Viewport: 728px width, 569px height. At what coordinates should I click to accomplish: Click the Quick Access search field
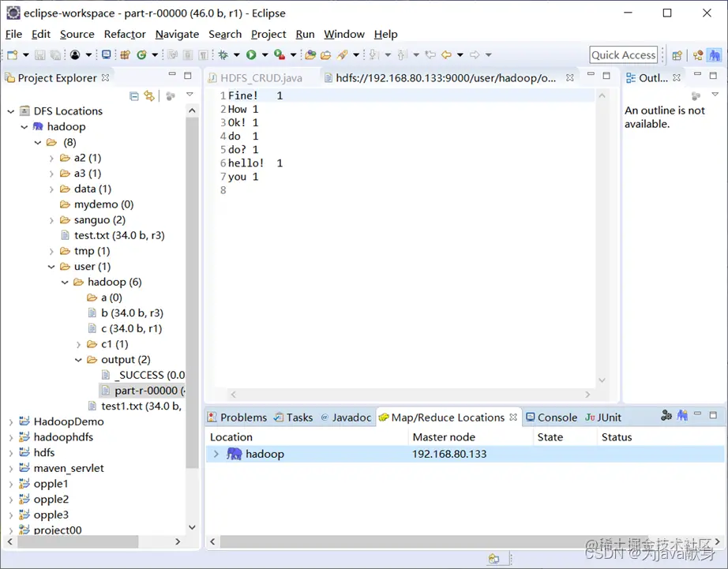[624, 54]
